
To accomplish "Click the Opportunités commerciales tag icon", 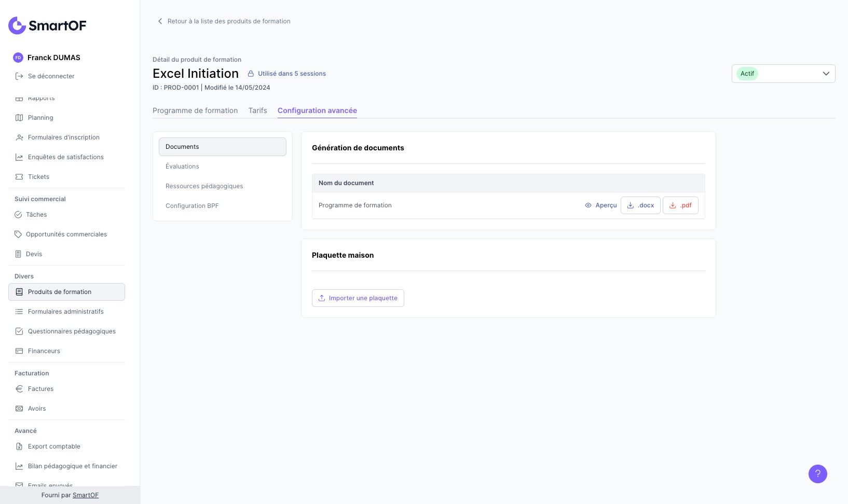I will coord(18,234).
